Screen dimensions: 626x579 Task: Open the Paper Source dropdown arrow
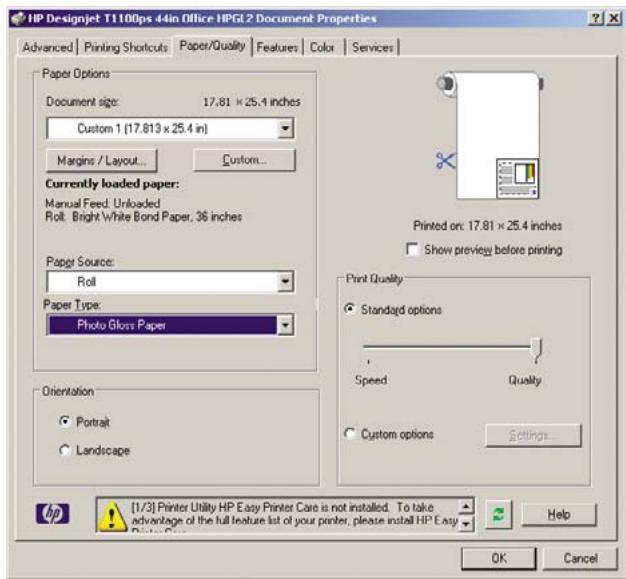point(285,282)
